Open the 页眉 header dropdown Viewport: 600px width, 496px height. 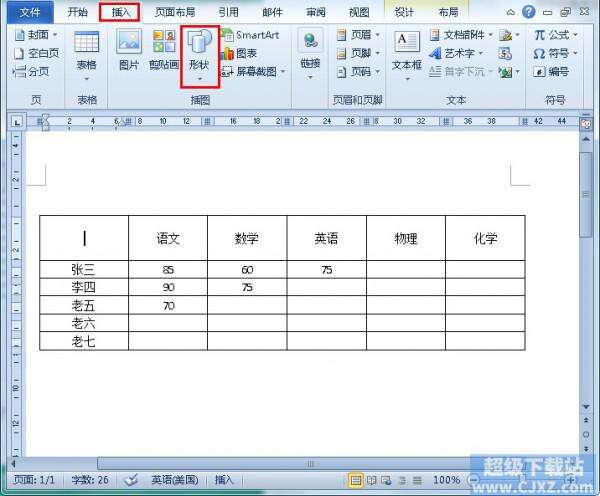[358, 35]
